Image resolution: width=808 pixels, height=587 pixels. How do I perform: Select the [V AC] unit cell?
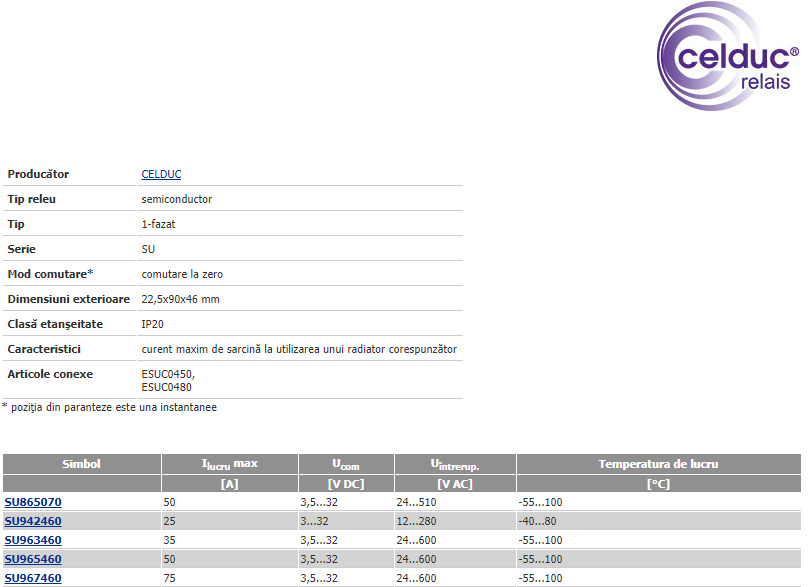pos(455,484)
